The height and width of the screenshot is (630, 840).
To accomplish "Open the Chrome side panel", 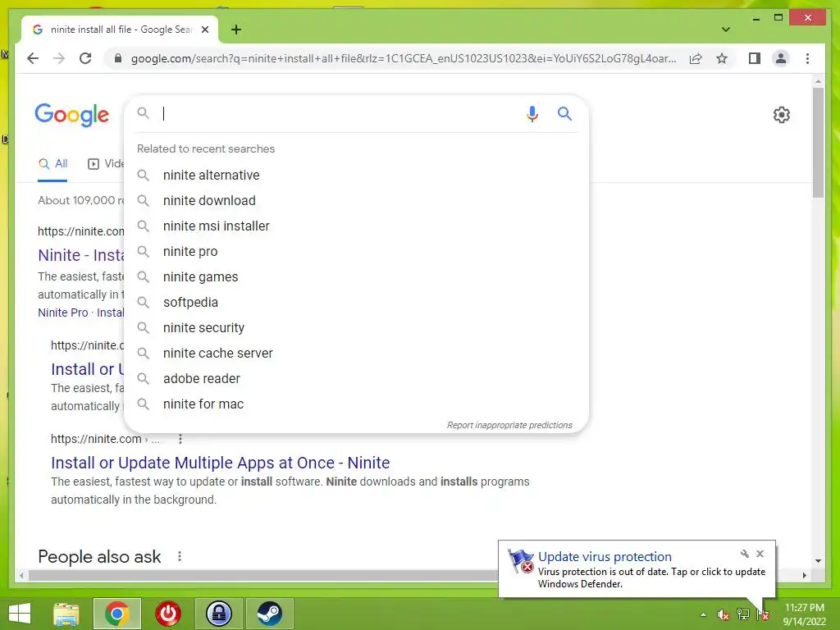I will (755, 58).
